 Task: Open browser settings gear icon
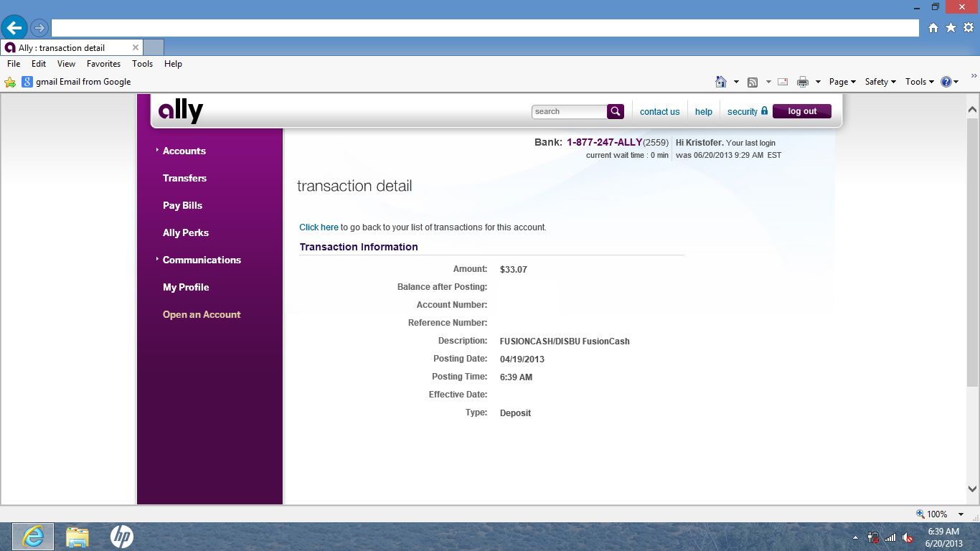pyautogui.click(x=969, y=28)
